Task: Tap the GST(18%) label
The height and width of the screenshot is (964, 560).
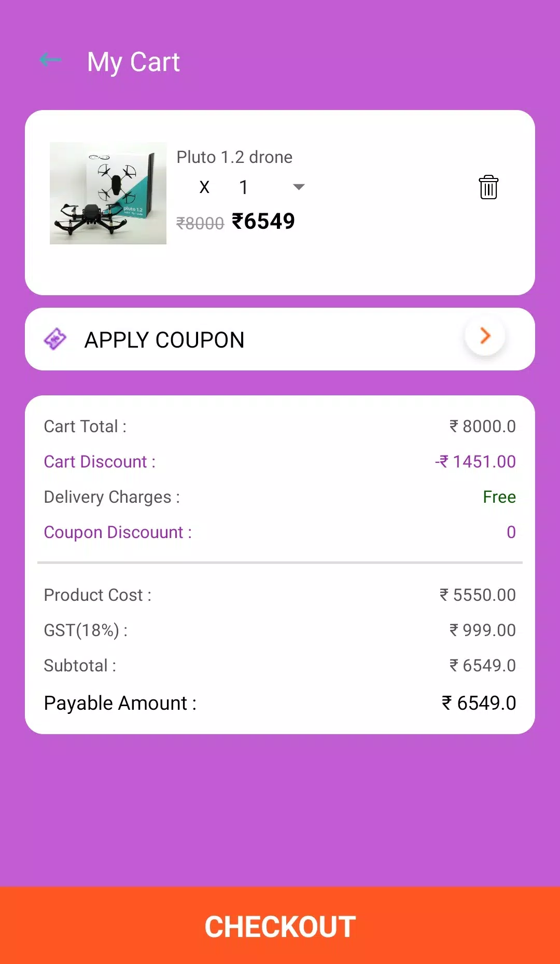Action: click(86, 630)
